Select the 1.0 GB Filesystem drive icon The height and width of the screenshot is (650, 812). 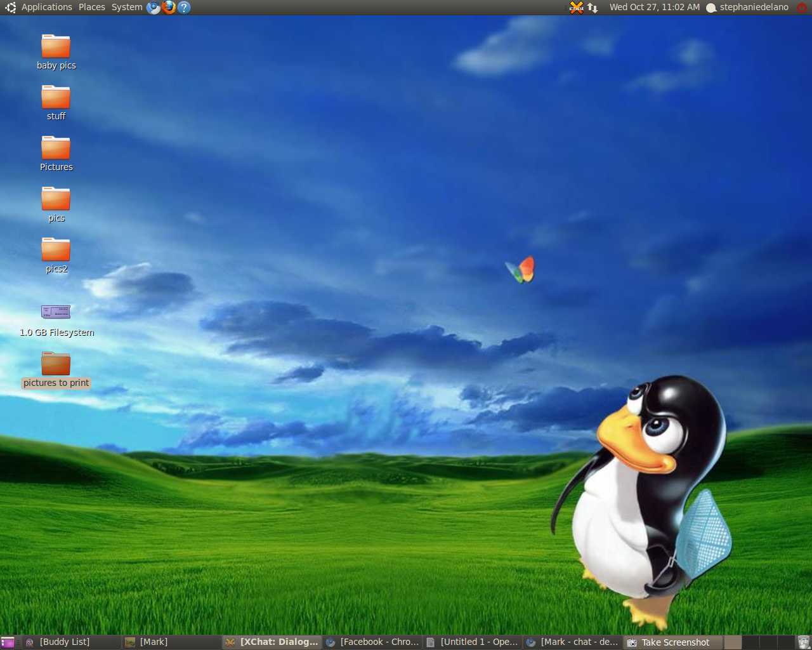tap(56, 312)
